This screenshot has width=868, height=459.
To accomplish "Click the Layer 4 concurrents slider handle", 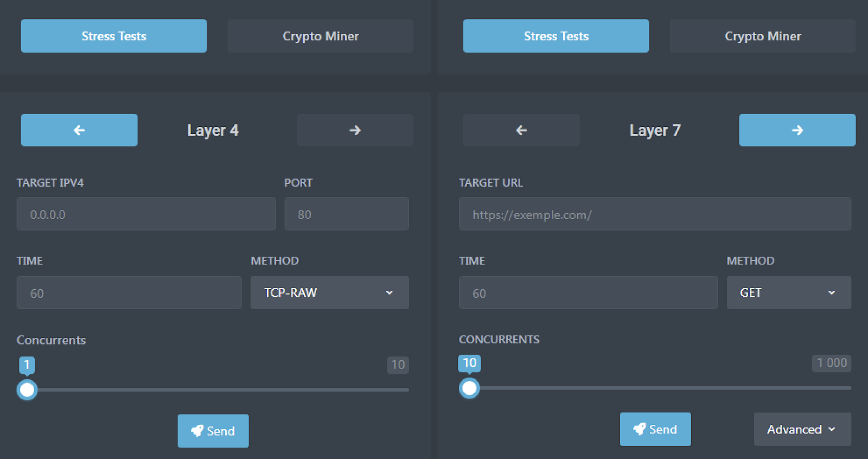I will [27, 390].
